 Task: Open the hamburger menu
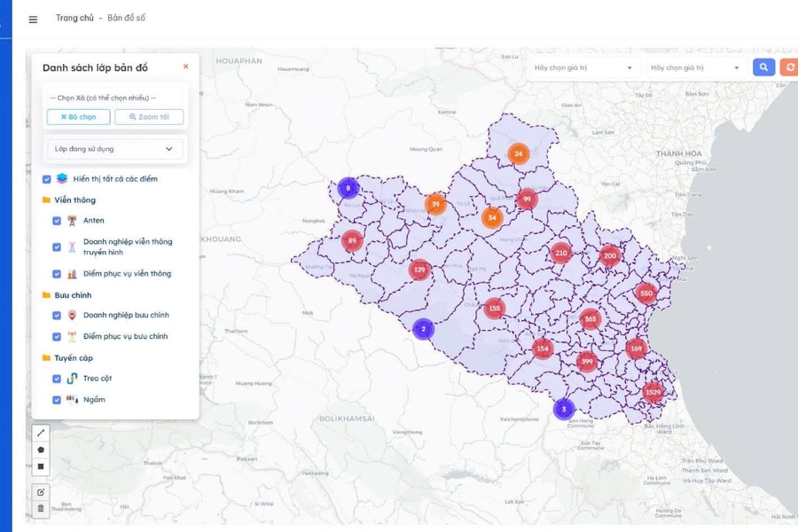[x=33, y=19]
